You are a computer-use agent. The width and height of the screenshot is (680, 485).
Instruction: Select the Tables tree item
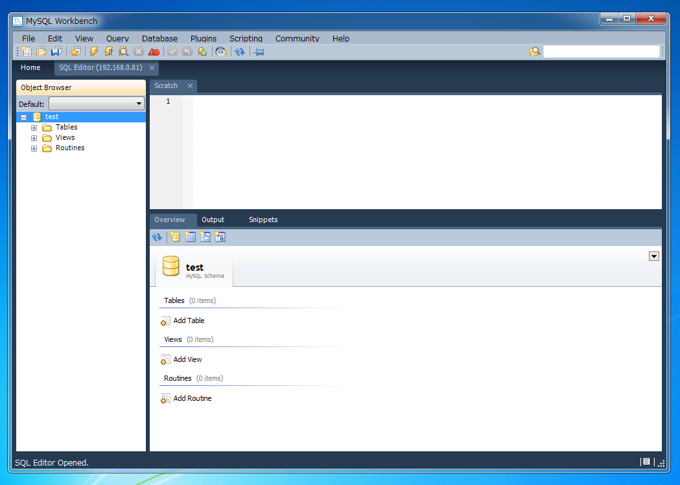[66, 127]
